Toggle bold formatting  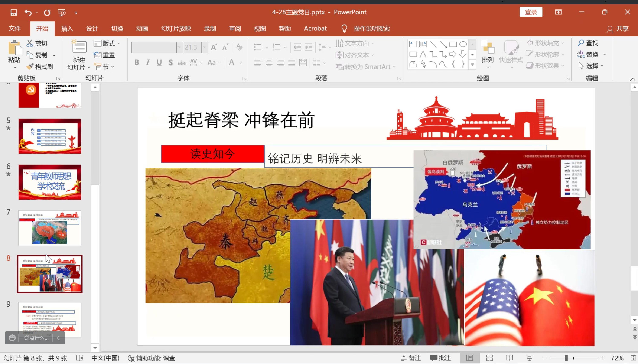coord(137,62)
